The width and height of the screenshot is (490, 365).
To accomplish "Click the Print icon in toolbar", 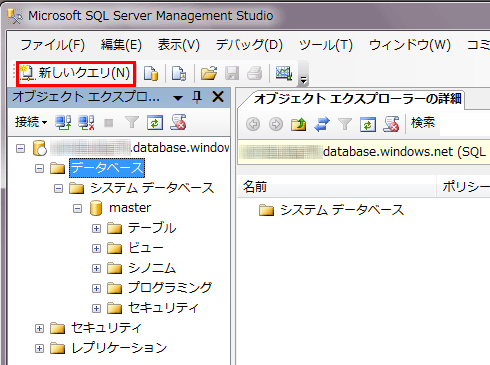I will click(x=255, y=73).
